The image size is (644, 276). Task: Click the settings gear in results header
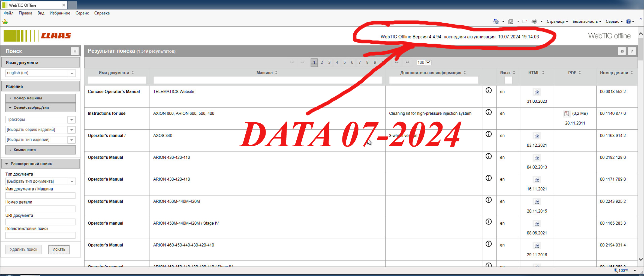[622, 51]
